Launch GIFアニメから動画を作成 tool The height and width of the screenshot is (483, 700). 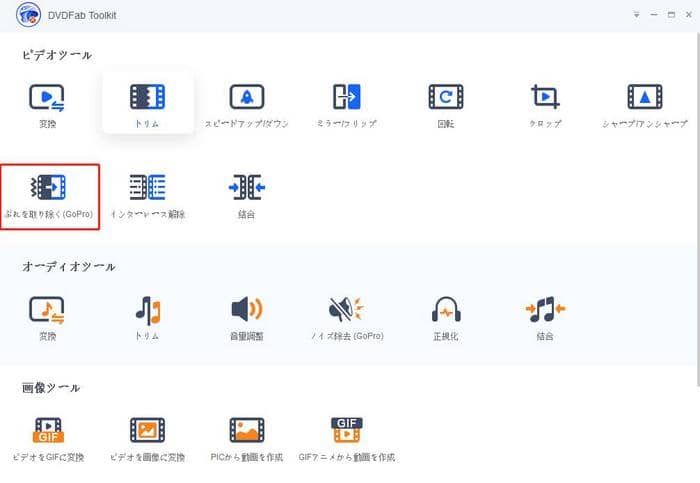coord(346,432)
